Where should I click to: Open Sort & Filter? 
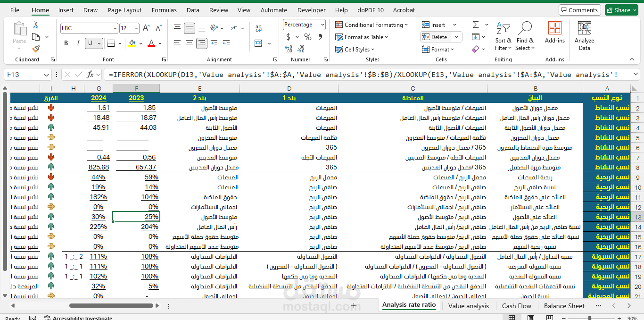tap(503, 36)
